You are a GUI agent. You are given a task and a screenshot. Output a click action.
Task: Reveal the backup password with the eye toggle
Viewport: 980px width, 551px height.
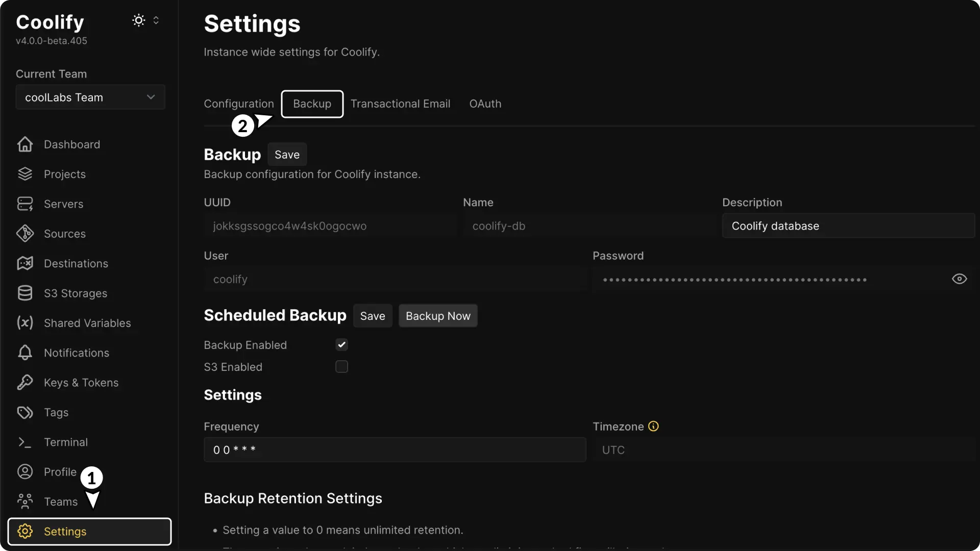(x=959, y=279)
